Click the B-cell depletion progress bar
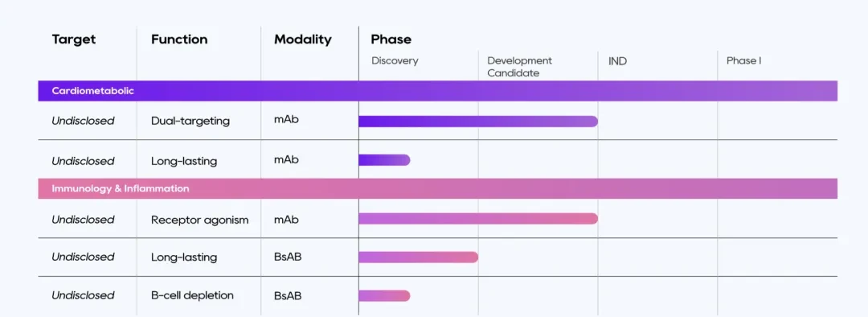This screenshot has width=868, height=317. click(x=384, y=296)
